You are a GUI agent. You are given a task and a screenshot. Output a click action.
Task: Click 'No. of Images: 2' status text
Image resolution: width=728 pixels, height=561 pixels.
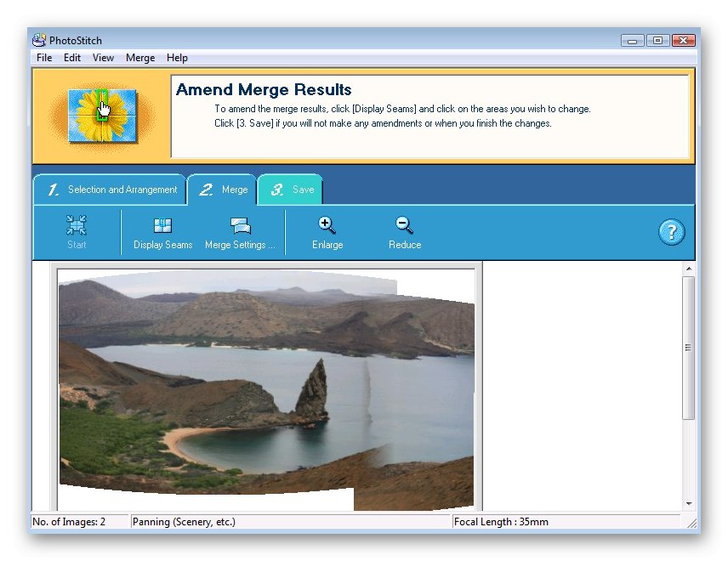(69, 522)
